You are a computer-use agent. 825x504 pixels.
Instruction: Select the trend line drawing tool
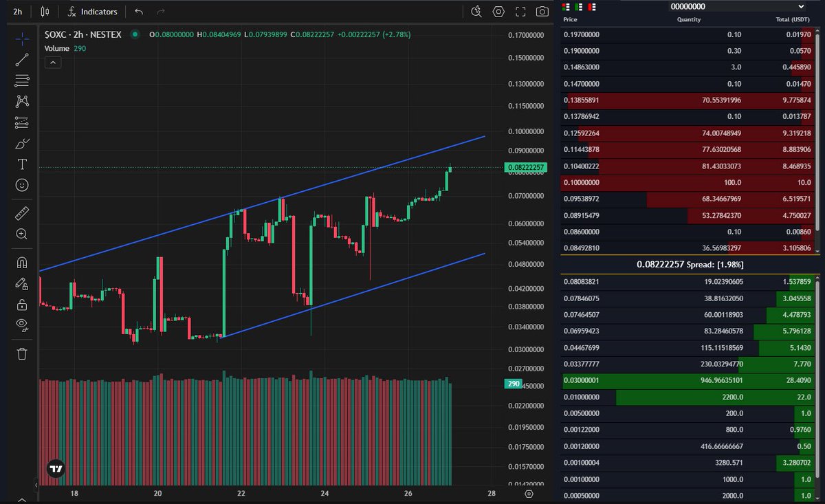(22, 59)
